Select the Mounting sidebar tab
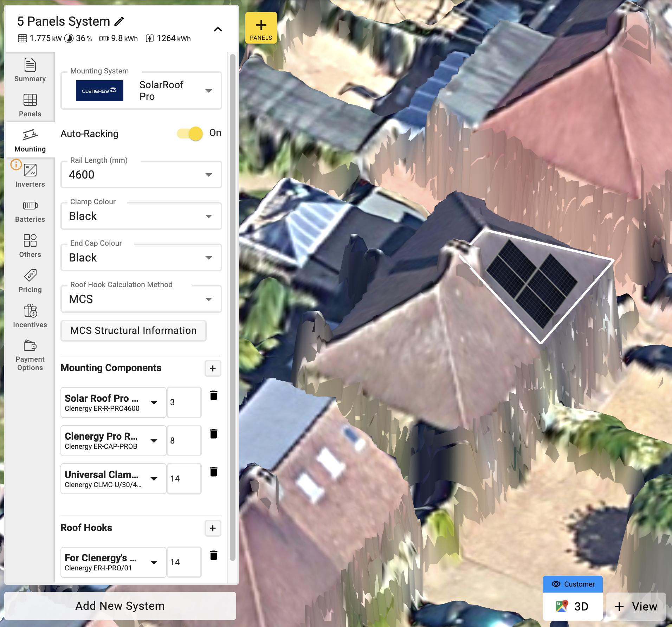Viewport: 672px width, 627px height. click(x=30, y=140)
